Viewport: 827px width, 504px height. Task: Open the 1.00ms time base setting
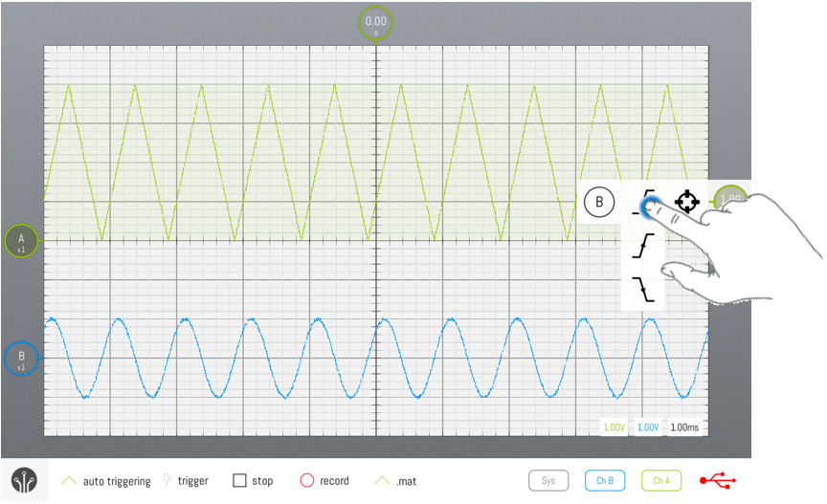point(684,427)
